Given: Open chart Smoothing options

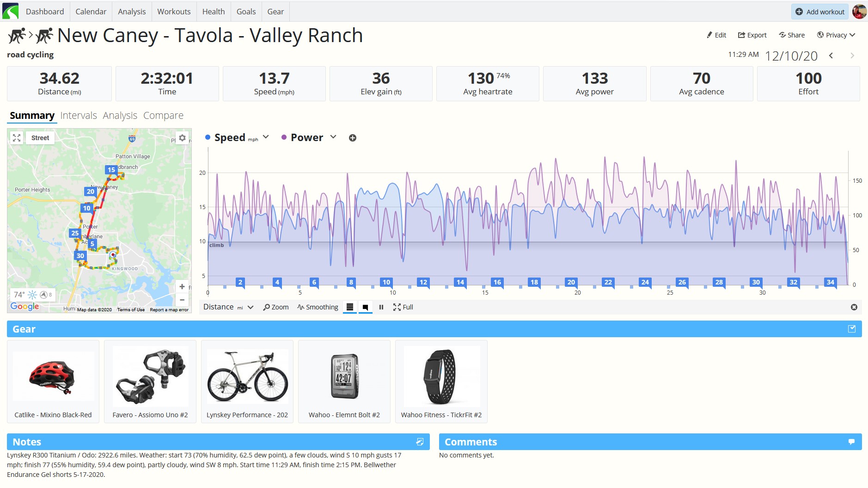Looking at the screenshot, I should point(318,307).
